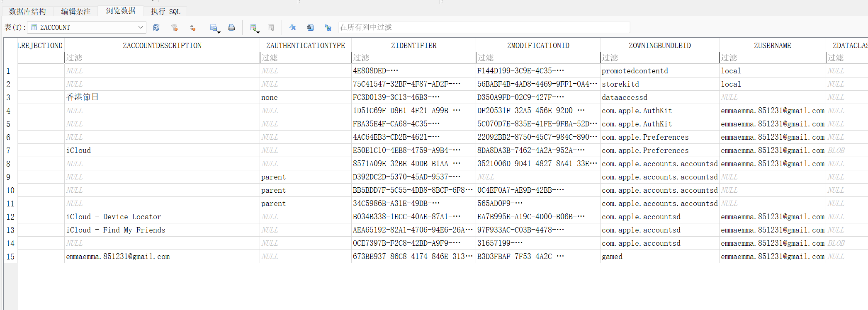This screenshot has width=868, height=310.
Task: Select the 'local' username cell in row 1
Action: [773, 71]
